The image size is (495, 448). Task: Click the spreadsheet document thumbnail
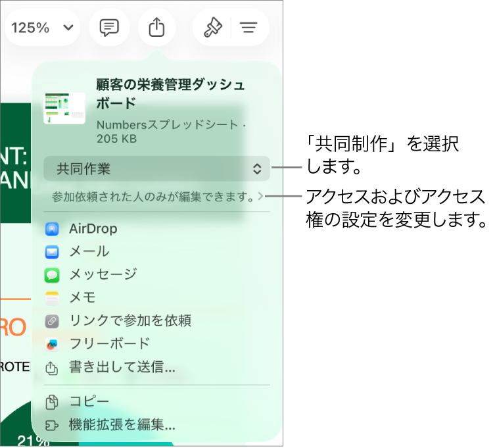coord(64,109)
